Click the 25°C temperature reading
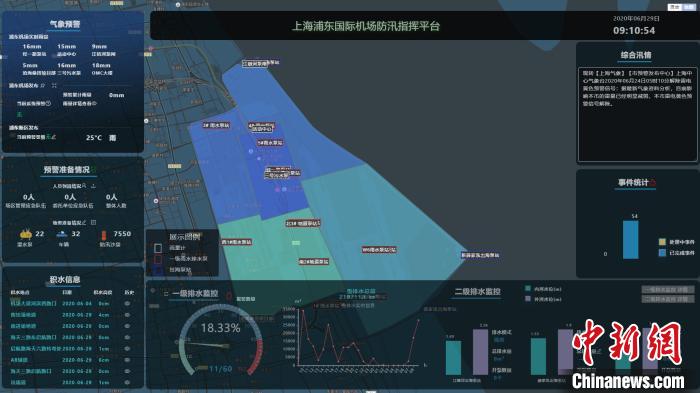The width and height of the screenshot is (700, 393). tap(94, 138)
